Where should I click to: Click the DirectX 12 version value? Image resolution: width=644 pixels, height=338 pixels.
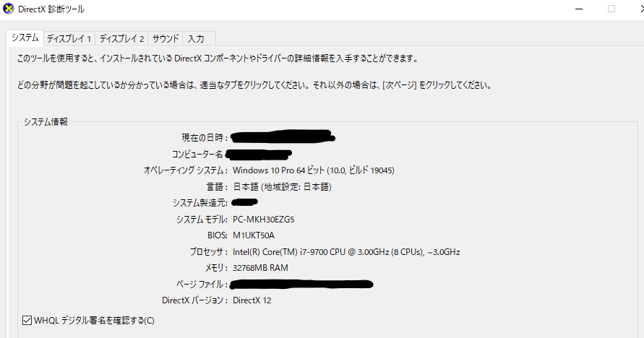pos(252,300)
